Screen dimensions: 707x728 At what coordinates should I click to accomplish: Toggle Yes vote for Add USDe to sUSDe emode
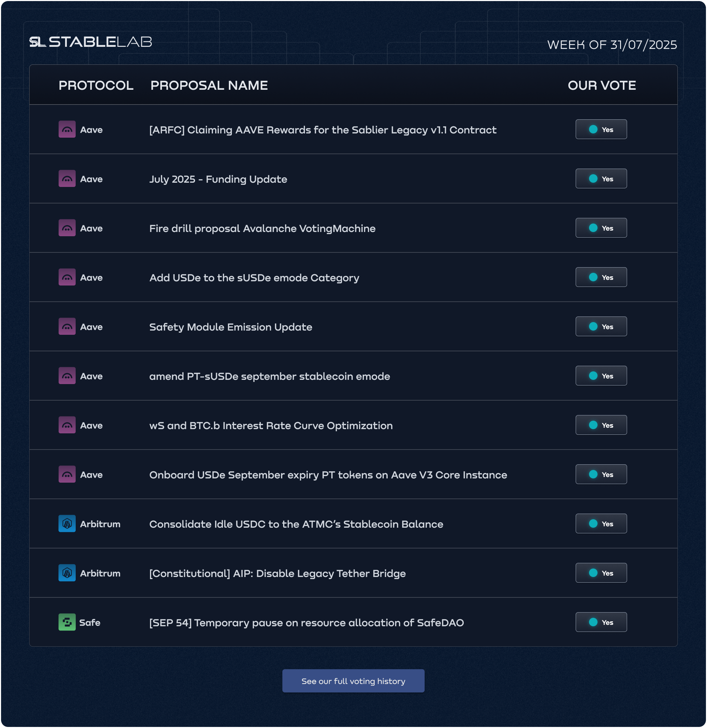(601, 277)
